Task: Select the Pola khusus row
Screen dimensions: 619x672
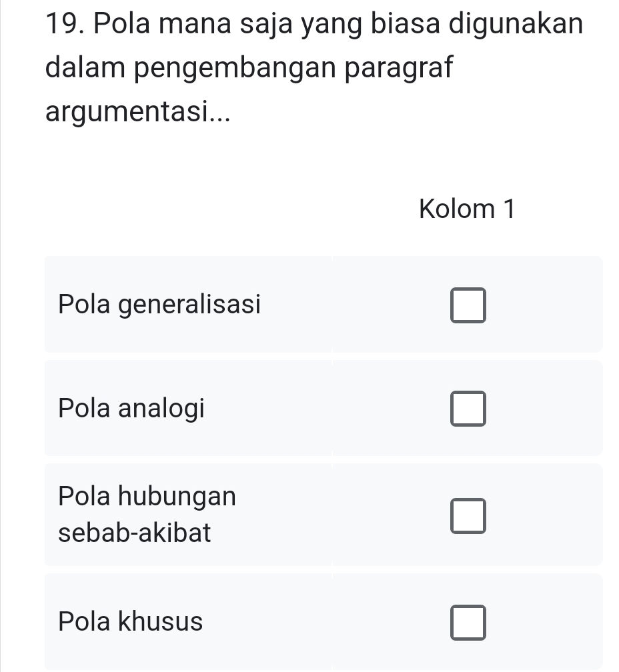Action: [x=267, y=621]
